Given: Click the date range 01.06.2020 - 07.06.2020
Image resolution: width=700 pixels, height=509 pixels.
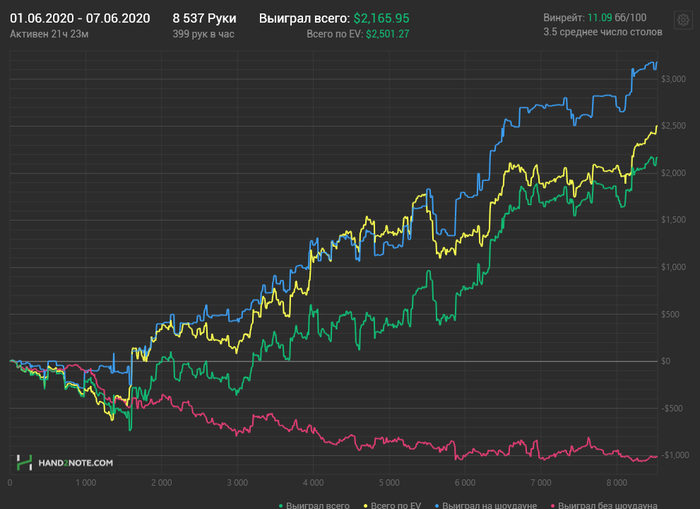Looking at the screenshot, I should tap(80, 18).
